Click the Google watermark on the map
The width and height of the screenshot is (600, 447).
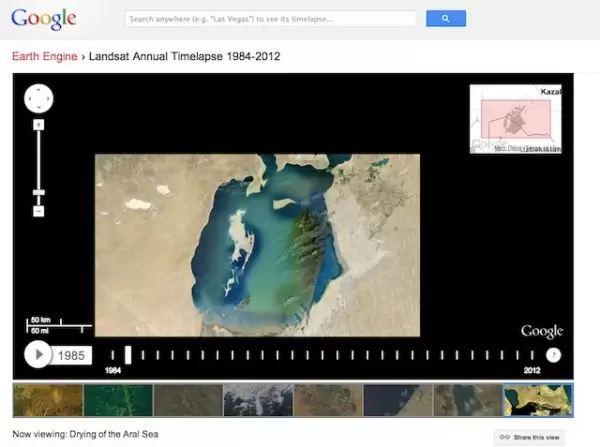tap(541, 332)
